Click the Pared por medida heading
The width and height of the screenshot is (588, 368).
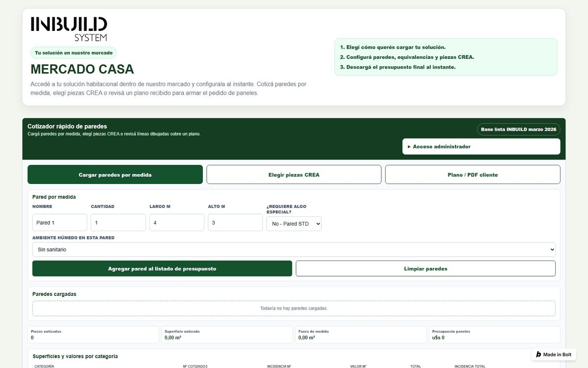coord(54,197)
